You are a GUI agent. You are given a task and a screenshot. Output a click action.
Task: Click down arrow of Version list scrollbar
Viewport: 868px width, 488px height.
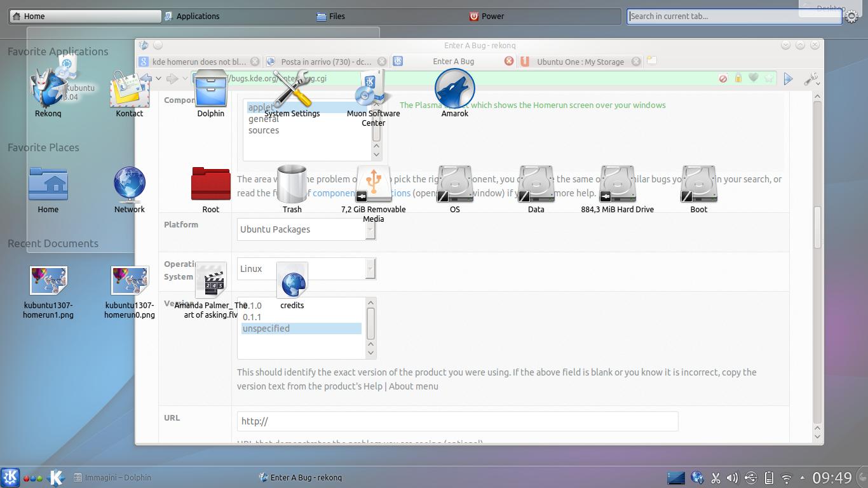coord(371,353)
